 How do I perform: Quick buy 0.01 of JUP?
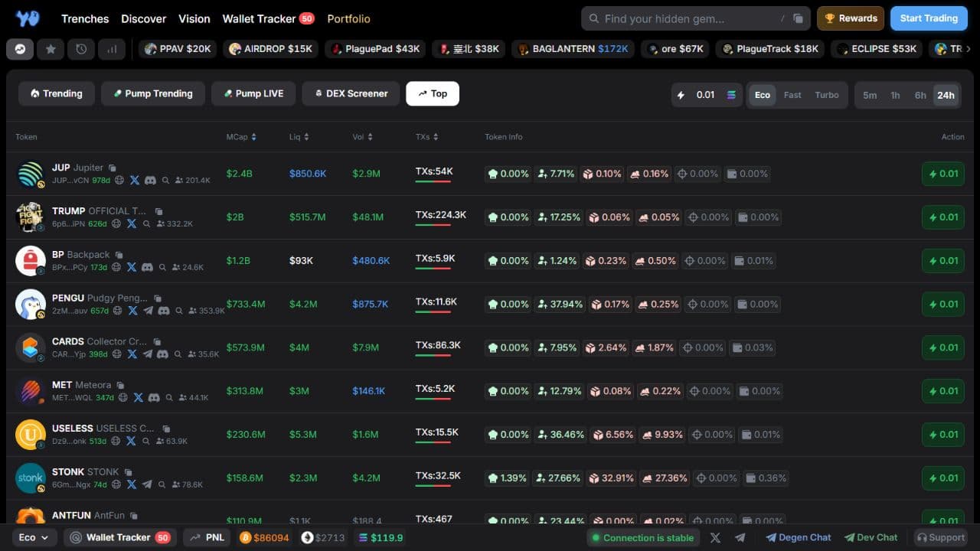943,174
